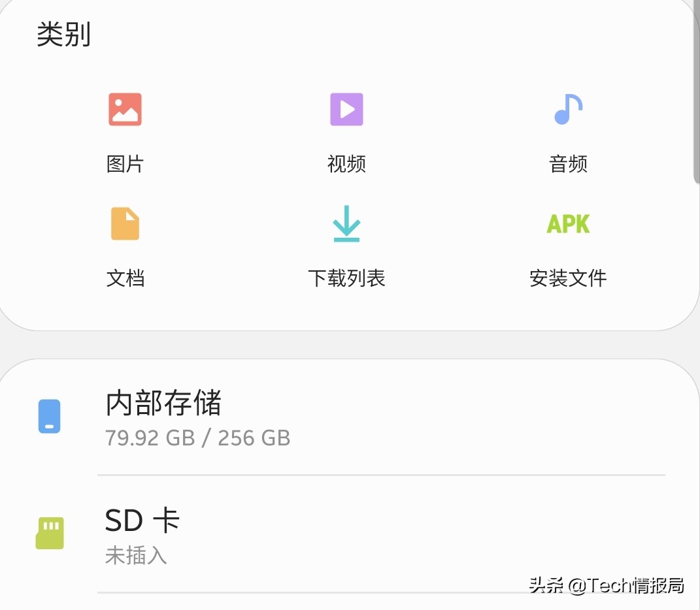This screenshot has height=610, width=700.
Task: Open the 下载列表 entry
Action: pos(346,278)
